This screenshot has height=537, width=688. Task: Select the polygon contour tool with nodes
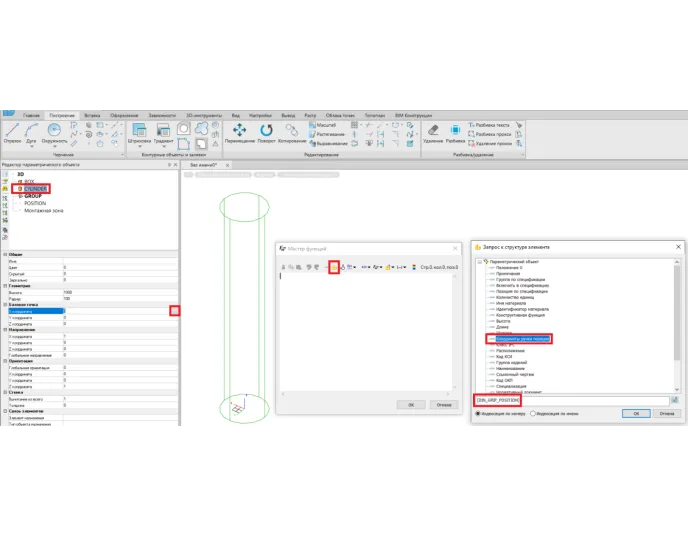(183, 143)
